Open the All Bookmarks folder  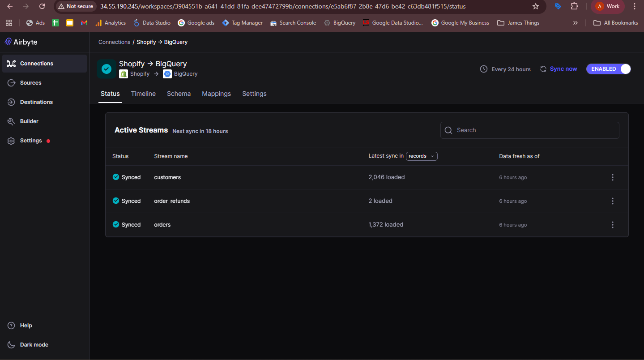coord(616,23)
